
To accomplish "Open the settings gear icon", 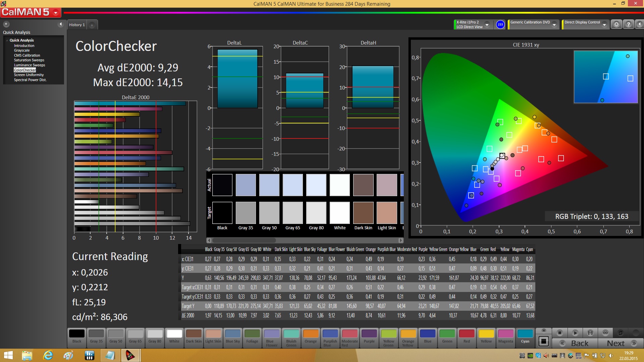I will point(616,24).
